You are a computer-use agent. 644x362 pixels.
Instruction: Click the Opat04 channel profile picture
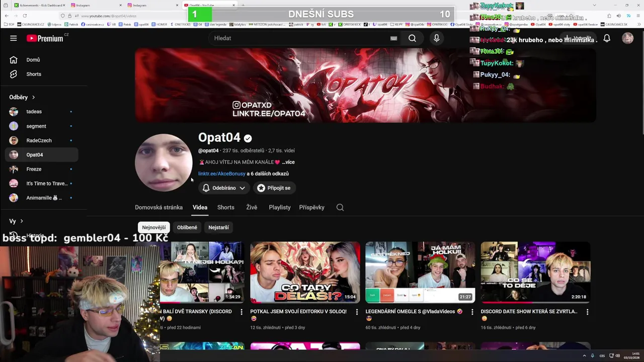click(x=164, y=162)
